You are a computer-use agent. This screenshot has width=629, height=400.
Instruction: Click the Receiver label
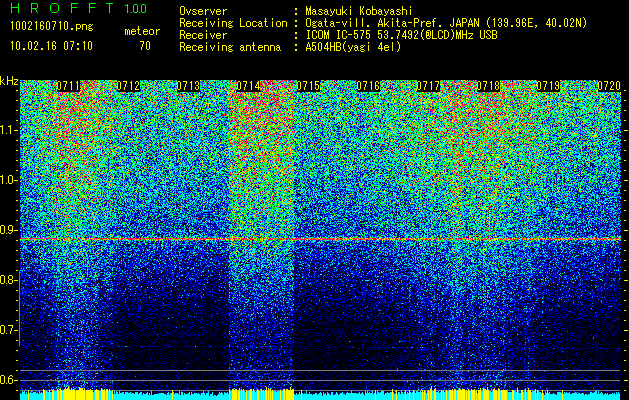coord(203,35)
